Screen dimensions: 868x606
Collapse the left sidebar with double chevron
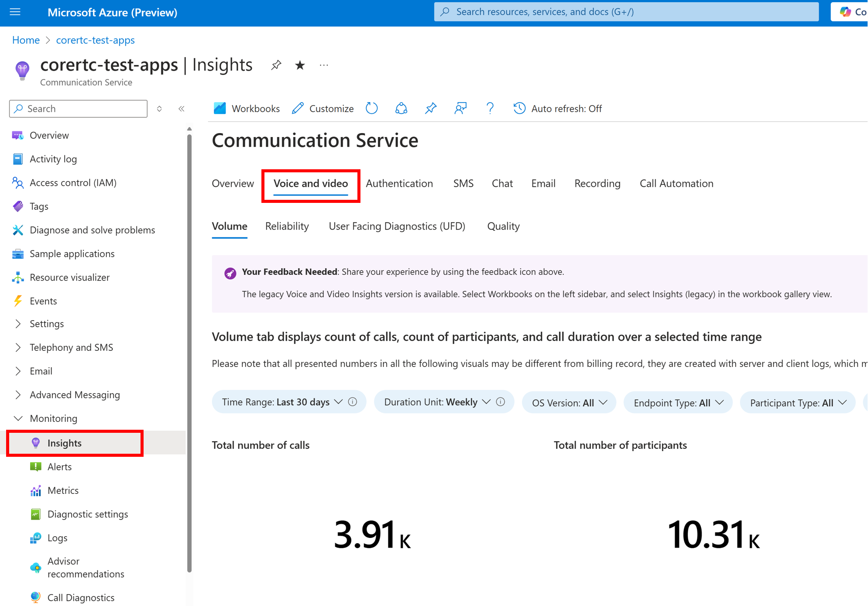tap(182, 109)
